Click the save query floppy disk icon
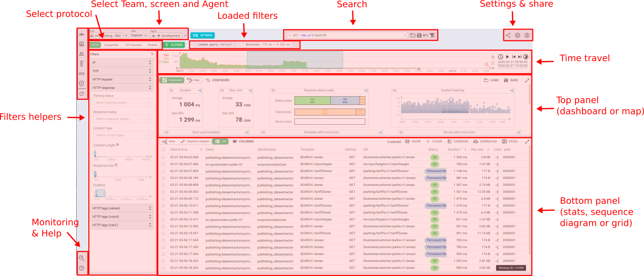The image size is (644, 276). click(x=419, y=35)
